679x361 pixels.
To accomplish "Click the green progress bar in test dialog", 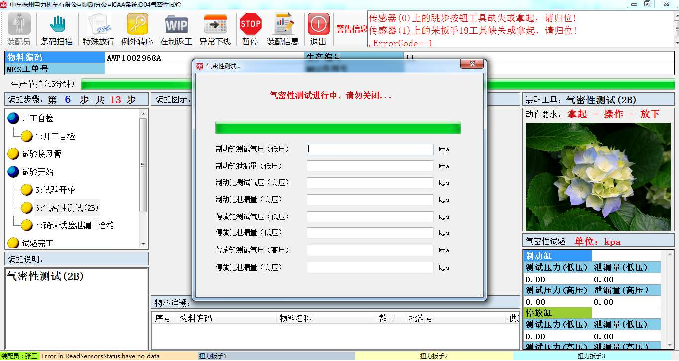I will (338, 128).
